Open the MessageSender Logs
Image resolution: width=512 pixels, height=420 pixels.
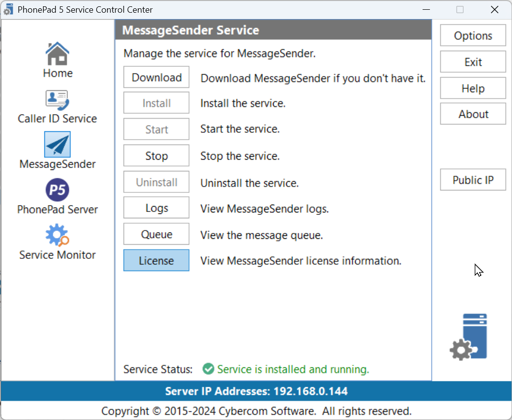156,208
